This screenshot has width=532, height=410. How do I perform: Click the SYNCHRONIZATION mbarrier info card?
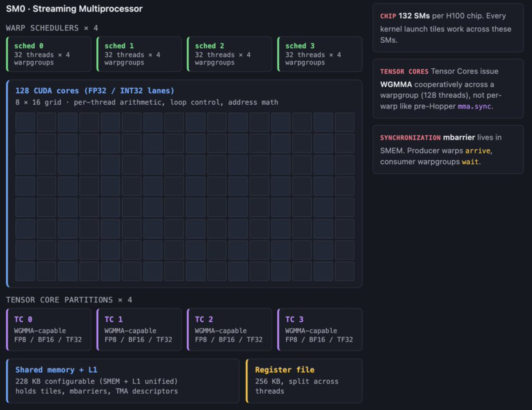[x=448, y=149]
